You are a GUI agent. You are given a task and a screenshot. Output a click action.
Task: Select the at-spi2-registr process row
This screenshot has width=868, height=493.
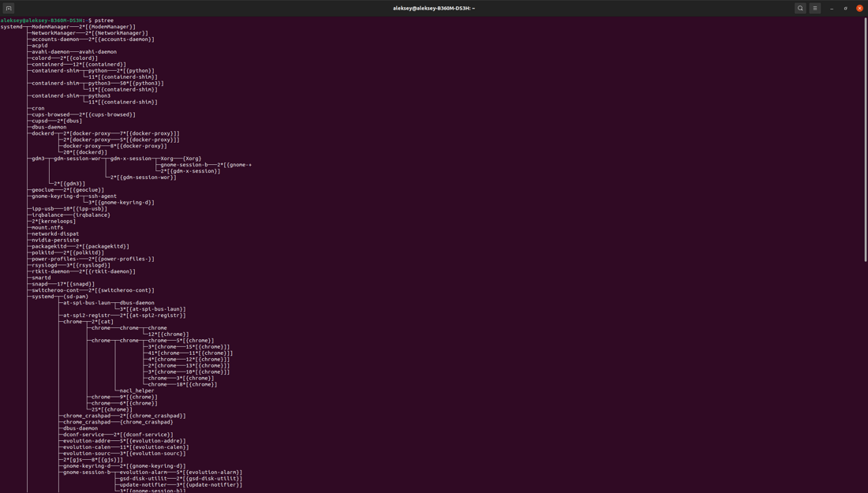click(x=124, y=316)
